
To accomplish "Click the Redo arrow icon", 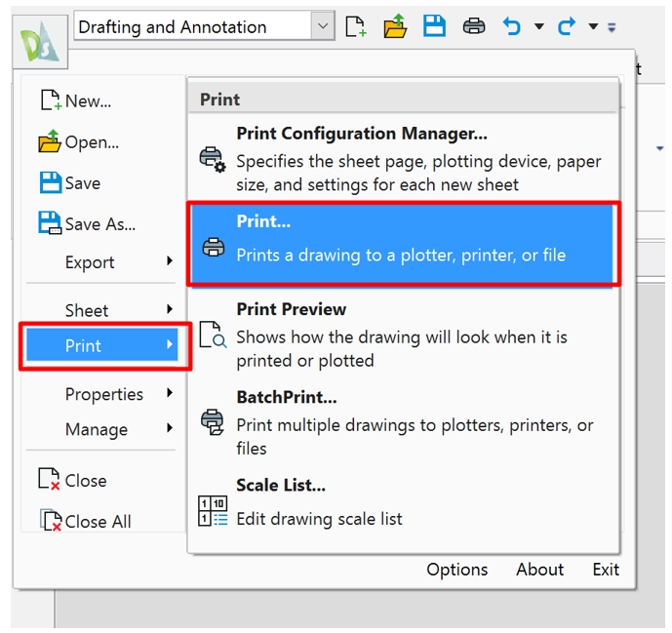I will tap(567, 26).
